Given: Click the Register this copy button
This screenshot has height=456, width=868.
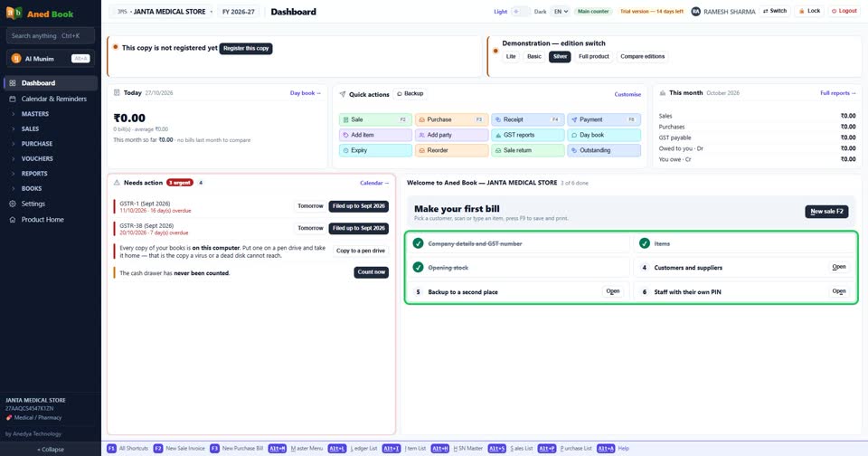Looking at the screenshot, I should tap(246, 49).
